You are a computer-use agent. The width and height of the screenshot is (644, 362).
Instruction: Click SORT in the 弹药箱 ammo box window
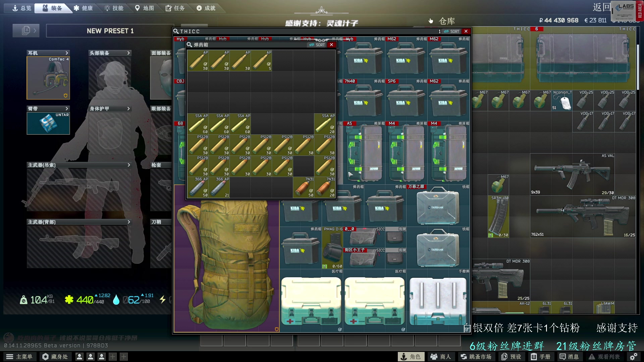[x=317, y=45]
